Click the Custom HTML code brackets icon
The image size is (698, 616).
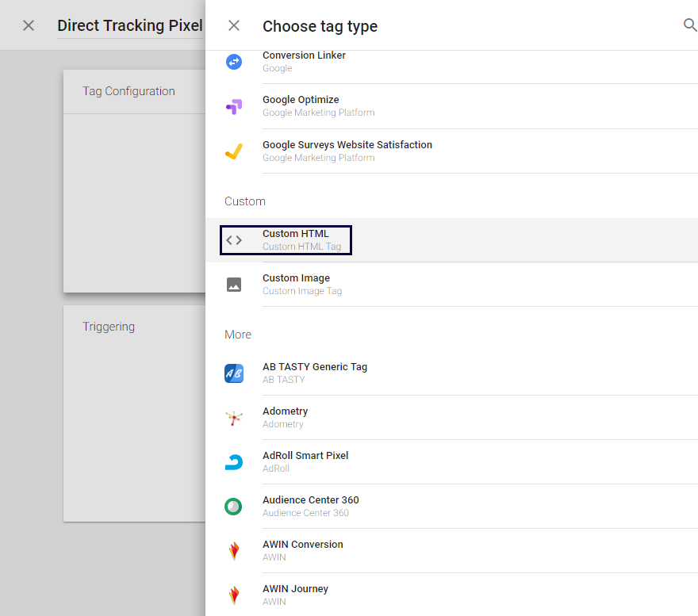234,240
